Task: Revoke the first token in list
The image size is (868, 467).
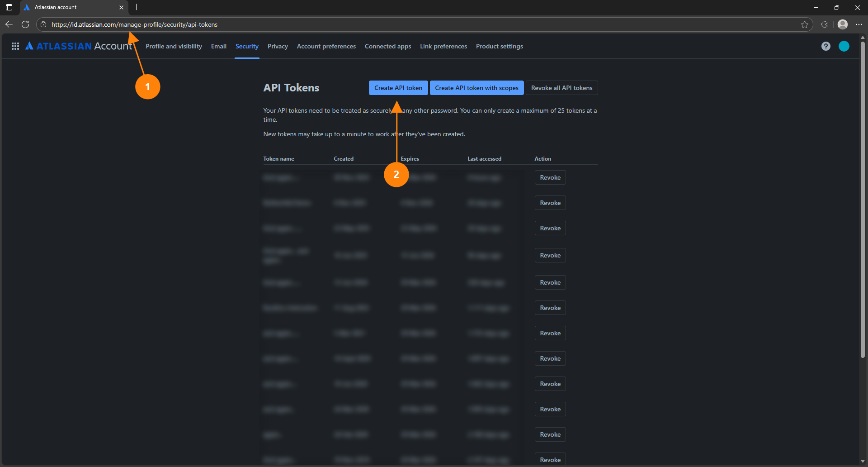Action: coord(550,177)
